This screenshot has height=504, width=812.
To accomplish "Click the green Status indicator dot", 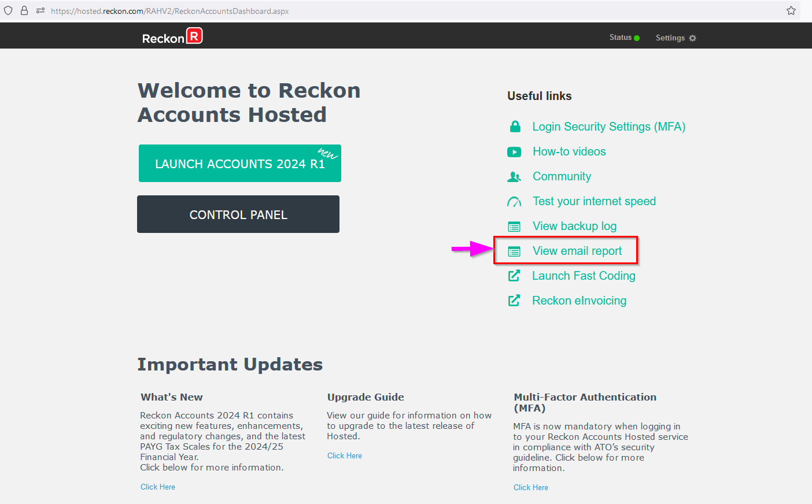I will click(637, 38).
